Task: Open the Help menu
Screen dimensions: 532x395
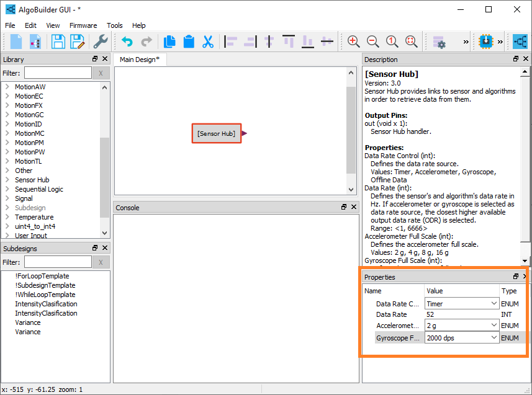Action: (x=139, y=25)
